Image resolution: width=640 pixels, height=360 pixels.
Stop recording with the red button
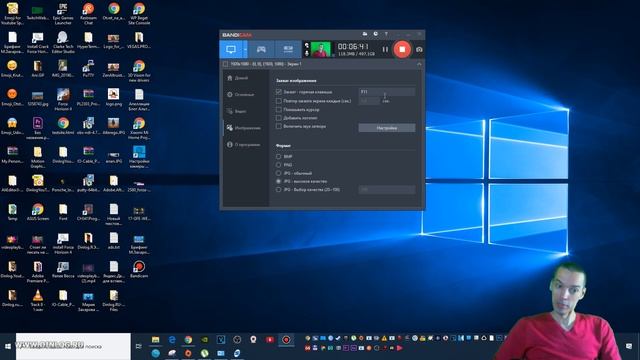[402, 49]
